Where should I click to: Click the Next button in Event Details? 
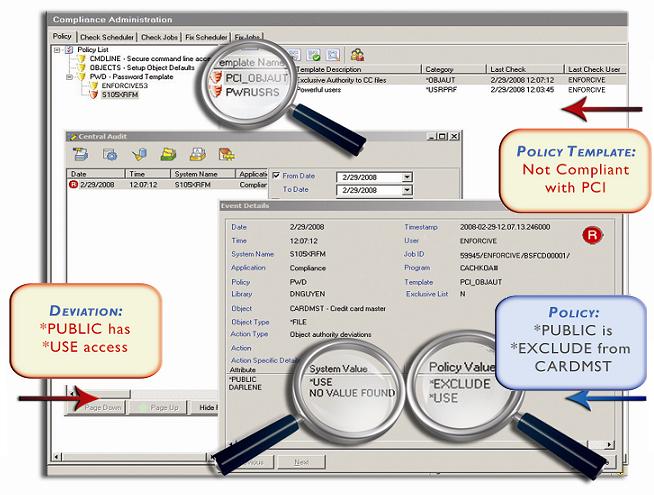pos(302,462)
